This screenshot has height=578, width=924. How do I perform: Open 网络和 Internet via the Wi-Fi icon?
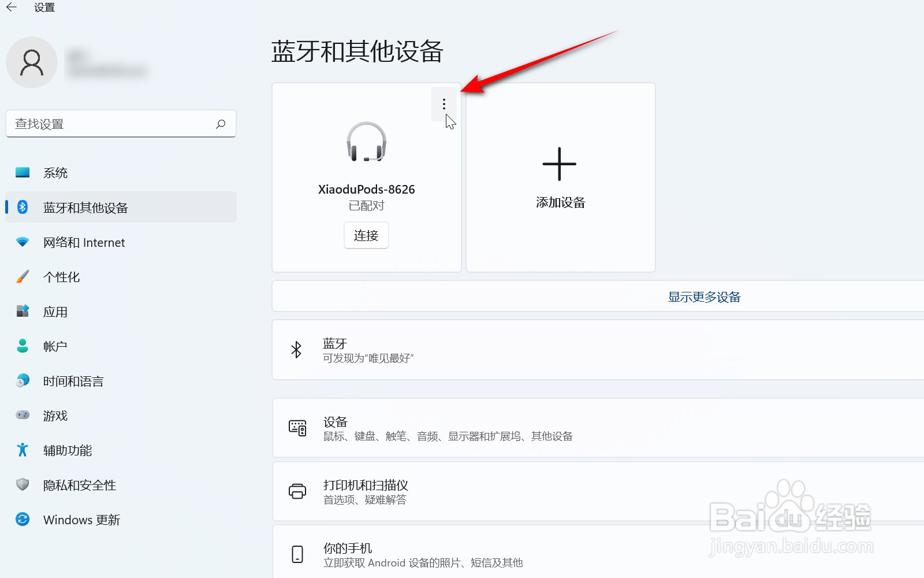(x=22, y=242)
